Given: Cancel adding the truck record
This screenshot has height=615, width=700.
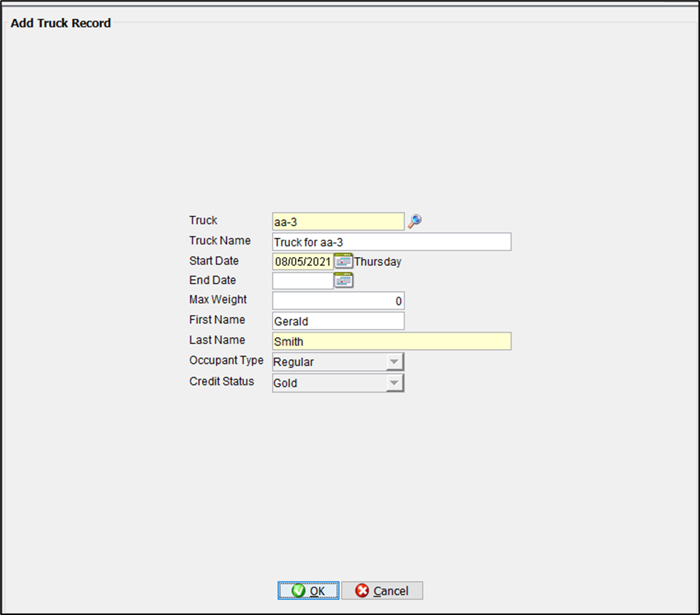Looking at the screenshot, I should [x=382, y=591].
